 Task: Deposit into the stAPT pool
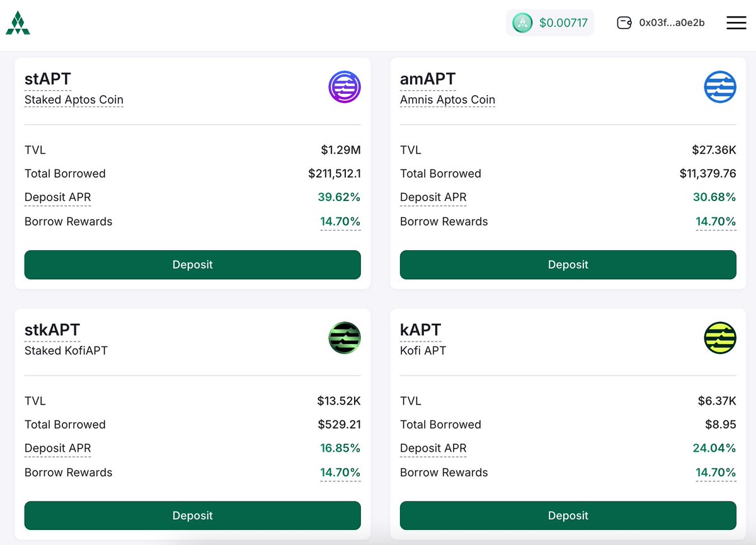point(193,265)
